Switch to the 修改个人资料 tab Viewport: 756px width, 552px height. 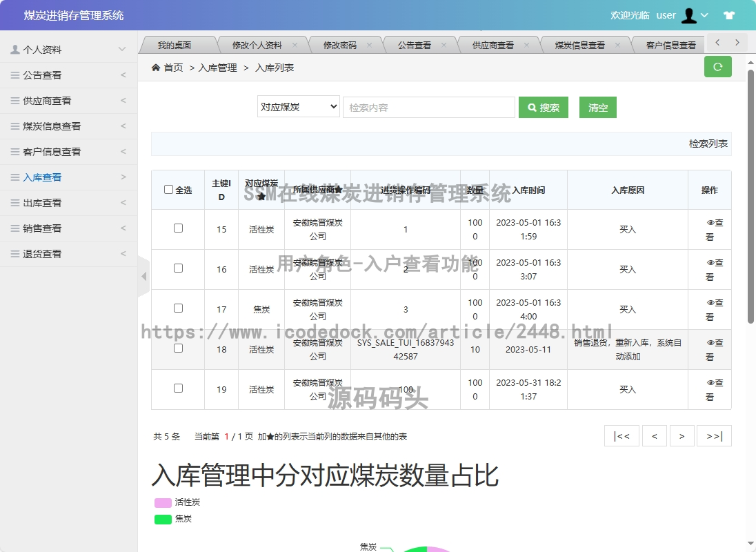pyautogui.click(x=257, y=45)
